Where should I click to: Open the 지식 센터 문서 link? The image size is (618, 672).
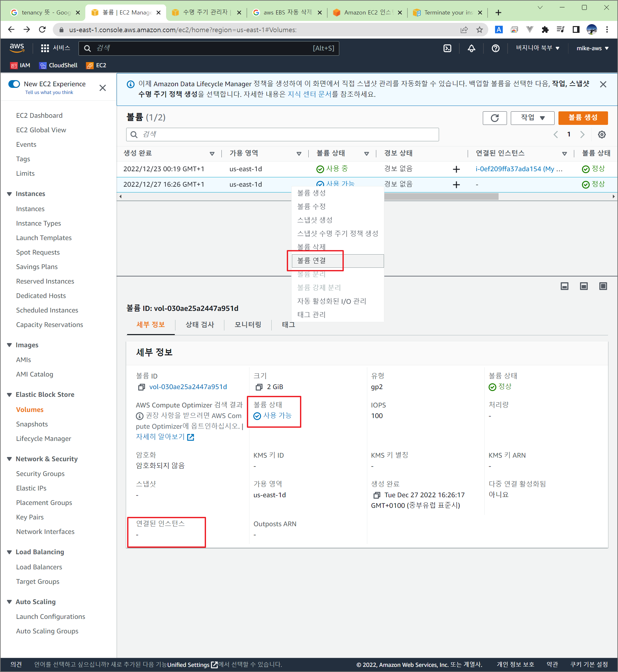(x=309, y=94)
